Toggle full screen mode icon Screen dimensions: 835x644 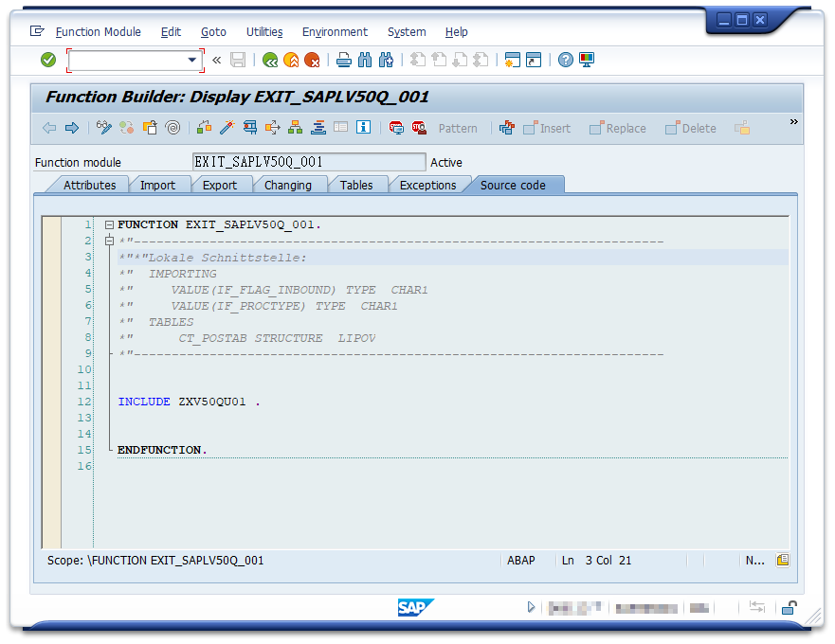(341, 128)
